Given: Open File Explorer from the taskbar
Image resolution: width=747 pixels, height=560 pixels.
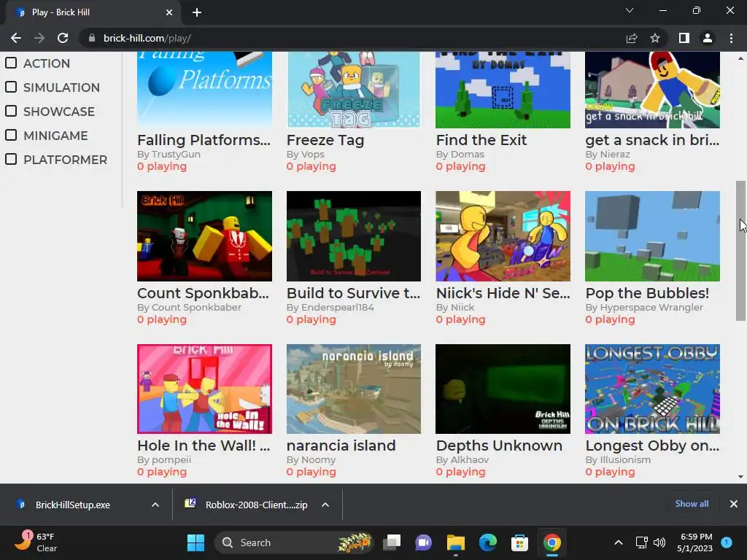Looking at the screenshot, I should (455, 542).
